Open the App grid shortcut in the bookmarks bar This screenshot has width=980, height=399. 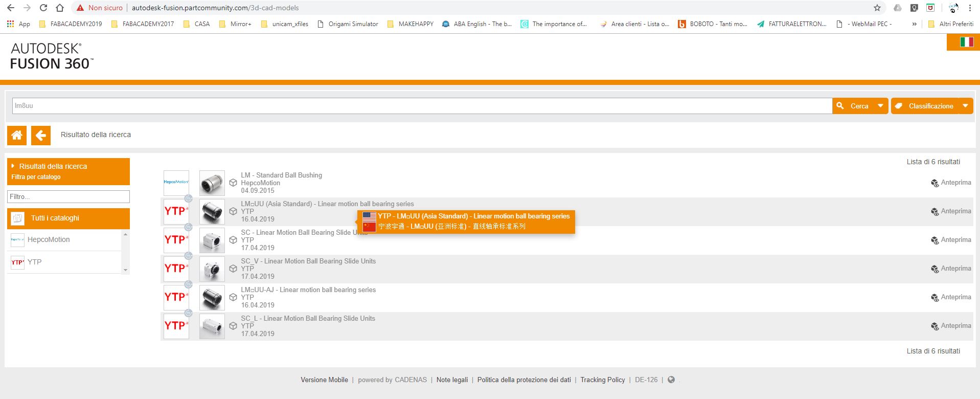point(18,24)
